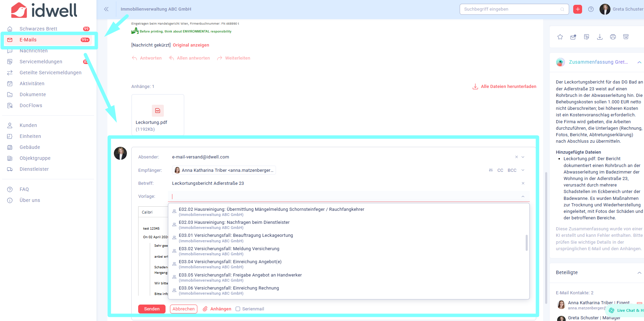
Task: Collapse the Zusammenfassung panel
Action: (639, 62)
